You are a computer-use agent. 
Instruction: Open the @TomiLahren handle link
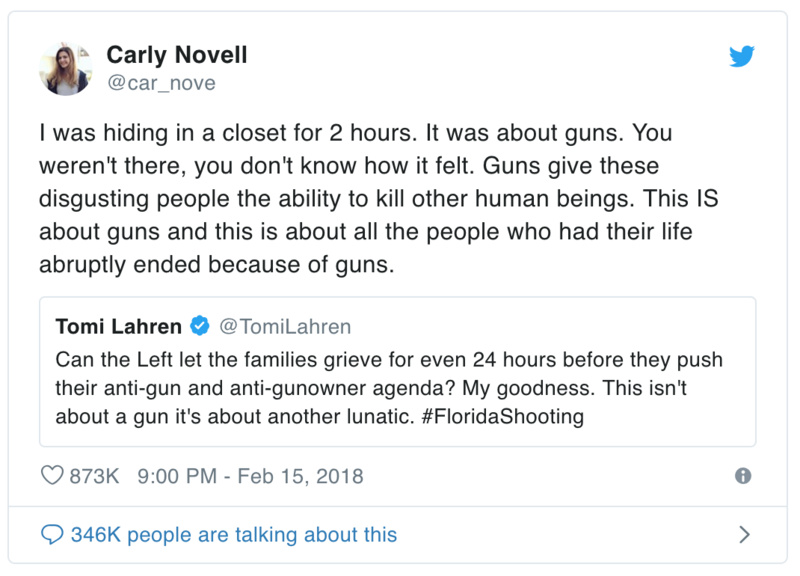(285, 326)
